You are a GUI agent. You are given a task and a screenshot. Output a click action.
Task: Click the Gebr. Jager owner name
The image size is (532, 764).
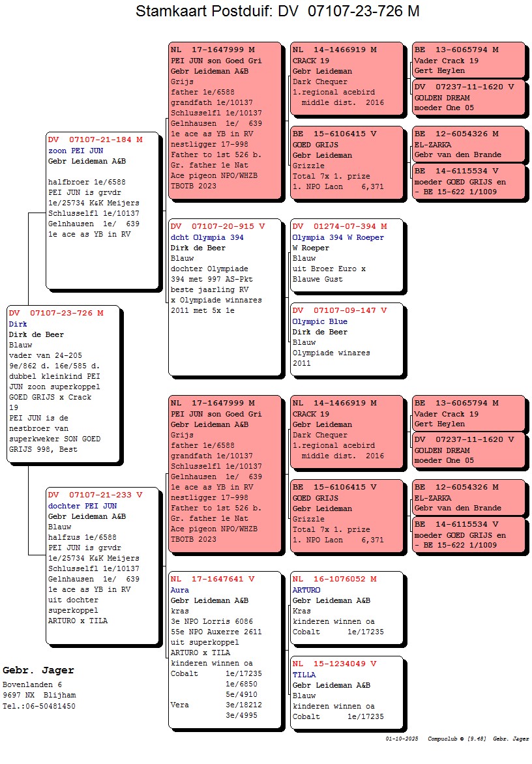pos(38,670)
